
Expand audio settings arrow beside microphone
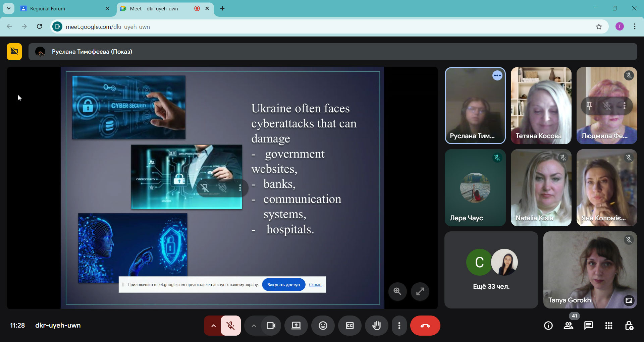pos(213,326)
